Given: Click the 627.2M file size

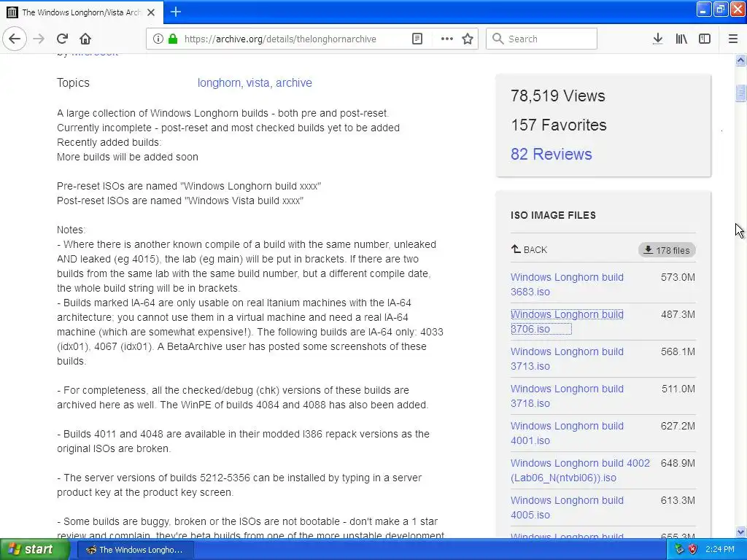Looking at the screenshot, I should pyautogui.click(x=678, y=426).
